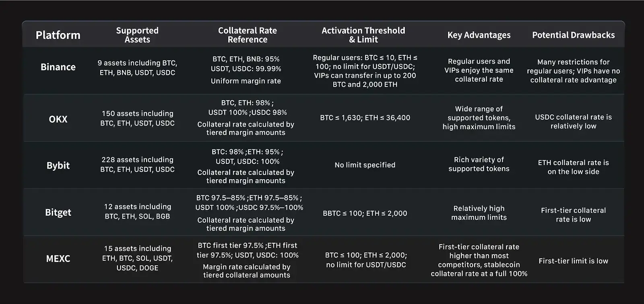The image size is (644, 304).
Task: Select the Binance platform row label
Action: [x=58, y=67]
